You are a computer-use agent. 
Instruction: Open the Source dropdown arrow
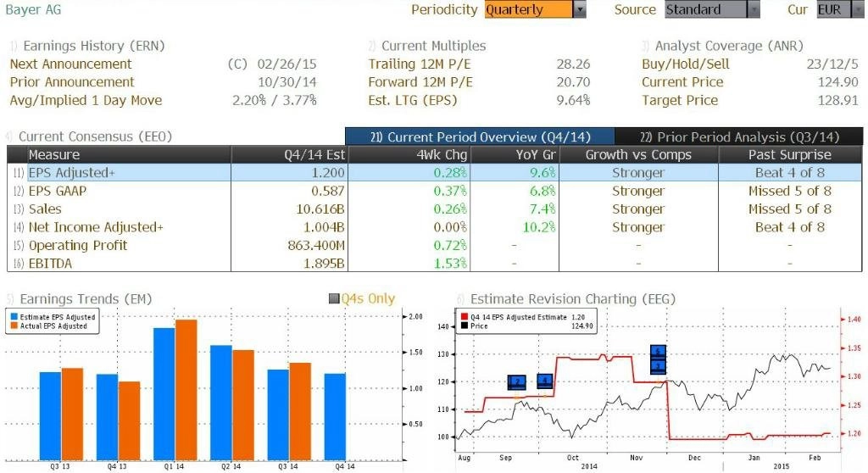coord(754,9)
